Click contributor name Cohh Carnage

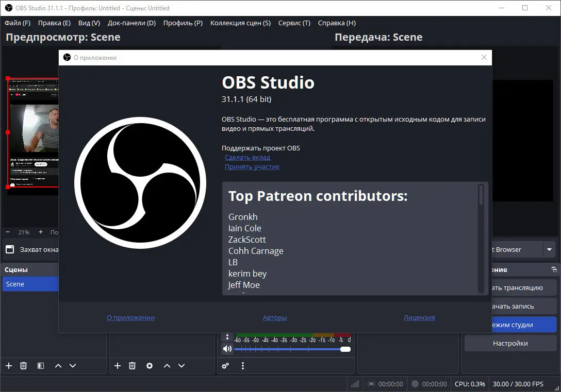point(256,251)
